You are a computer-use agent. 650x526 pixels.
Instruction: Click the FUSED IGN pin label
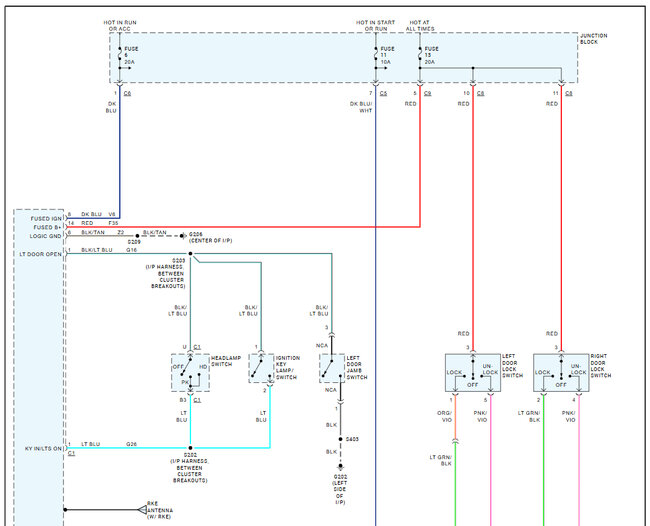46,218
